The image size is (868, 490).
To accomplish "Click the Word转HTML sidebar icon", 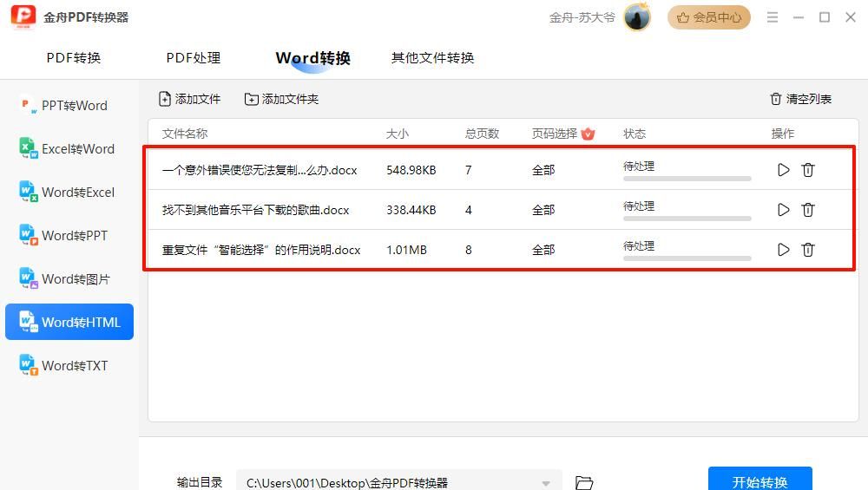I will 28,322.
